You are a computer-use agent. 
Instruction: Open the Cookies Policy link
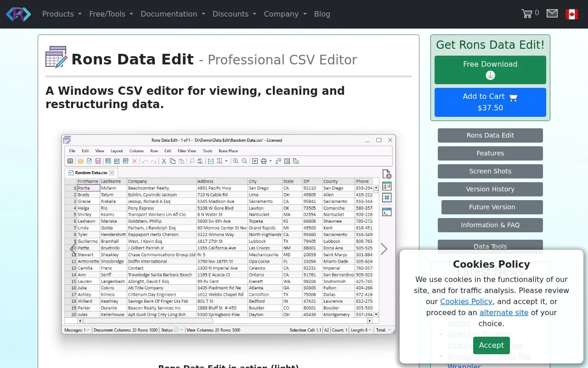(x=466, y=301)
